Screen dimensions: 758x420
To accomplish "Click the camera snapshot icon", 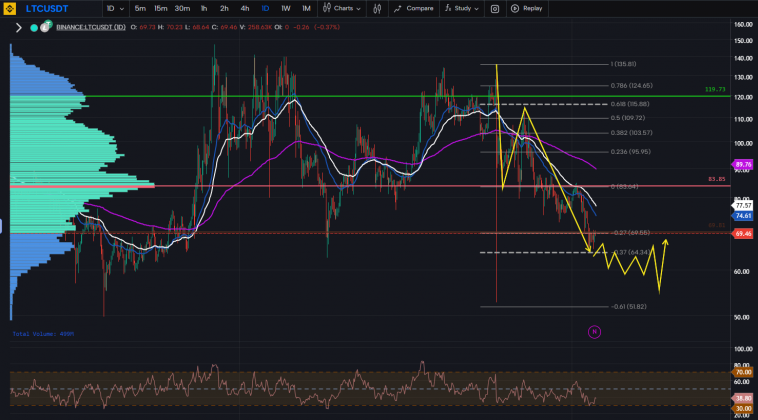I will pyautogui.click(x=495, y=8).
